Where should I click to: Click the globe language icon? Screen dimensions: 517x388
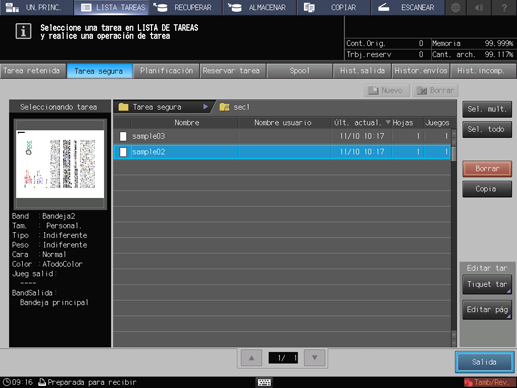[455, 7]
